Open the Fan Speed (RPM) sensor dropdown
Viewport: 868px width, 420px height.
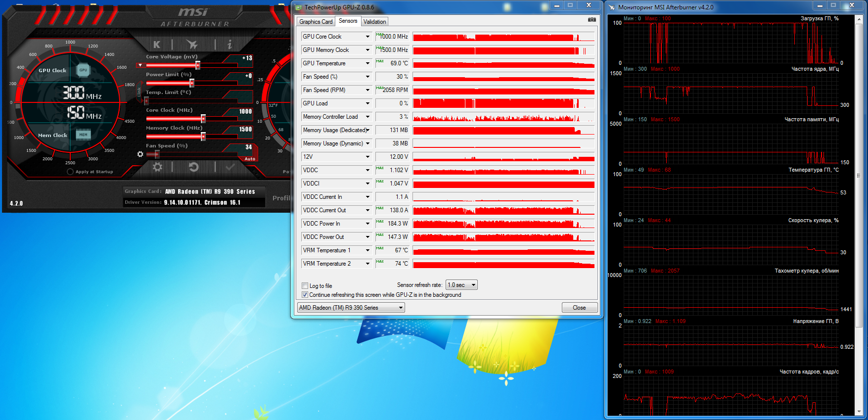[x=367, y=90]
